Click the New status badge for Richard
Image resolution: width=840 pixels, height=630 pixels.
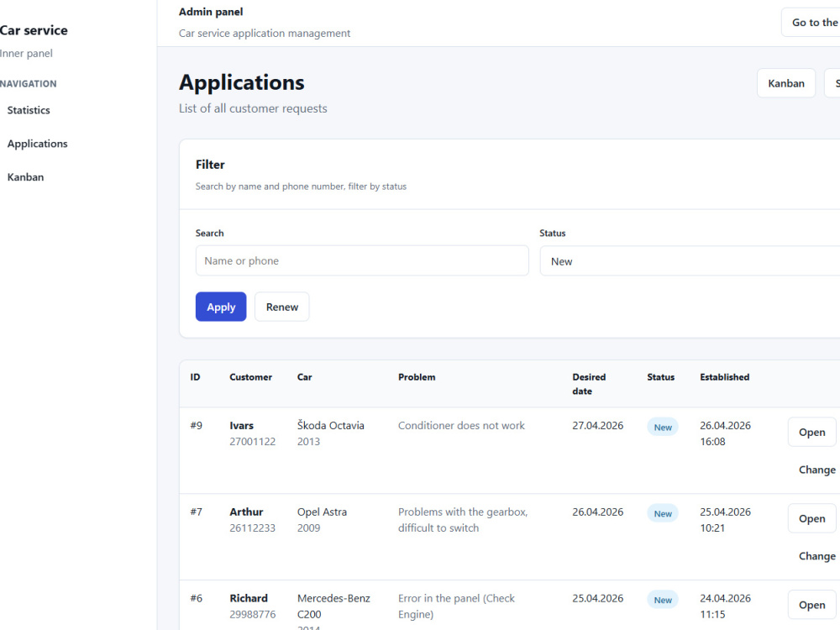pyautogui.click(x=663, y=600)
